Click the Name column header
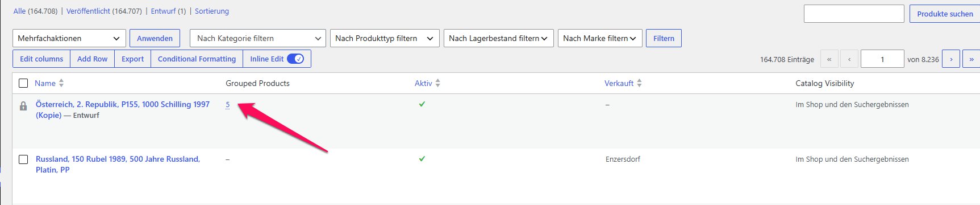980x205 pixels. coord(45,83)
